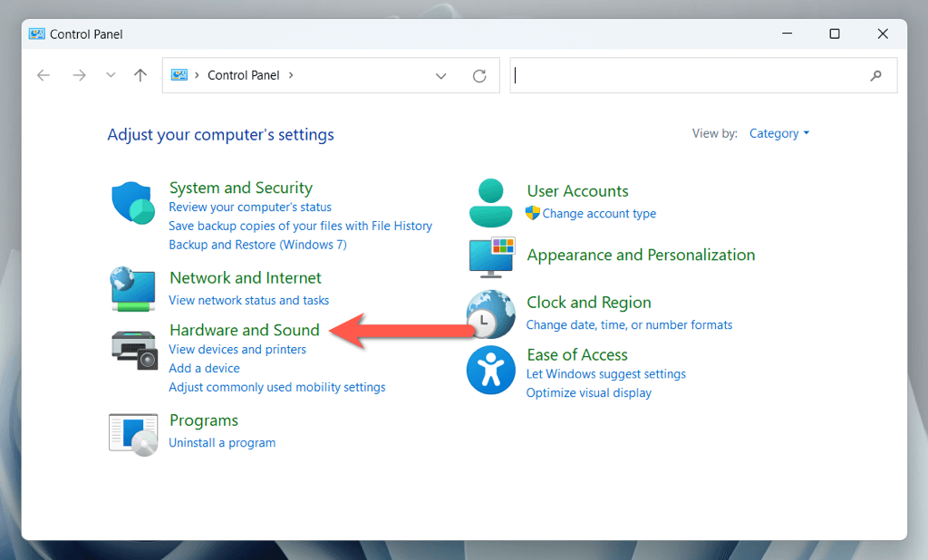
Task: Open View devices and printers link
Action: coord(237,350)
